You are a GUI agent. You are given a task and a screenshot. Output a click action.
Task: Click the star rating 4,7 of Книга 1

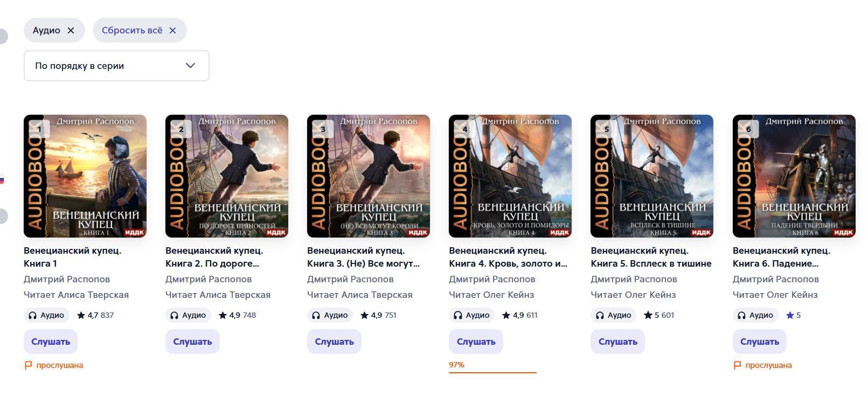coord(87,315)
